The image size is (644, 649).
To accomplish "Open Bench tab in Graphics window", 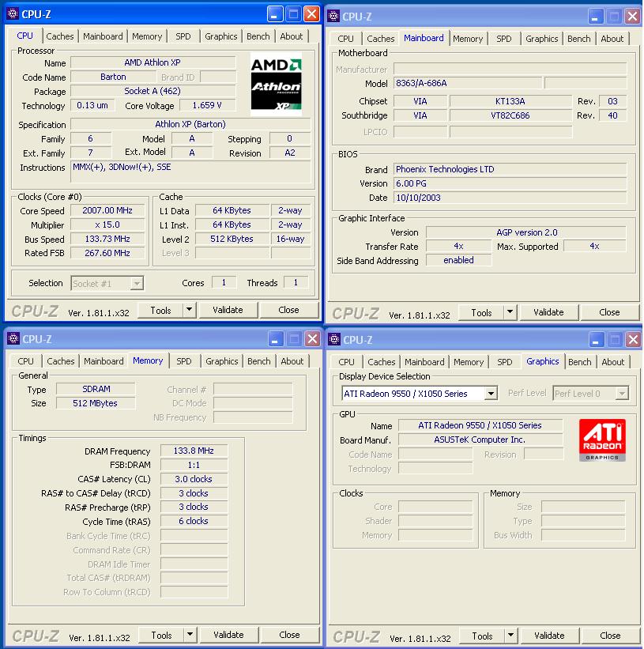I will [580, 362].
